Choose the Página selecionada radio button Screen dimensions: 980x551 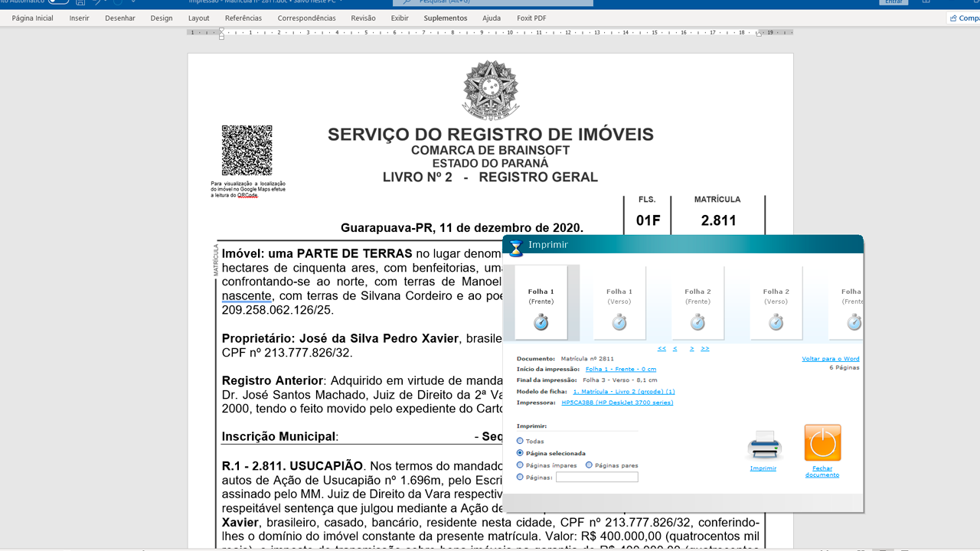(521, 453)
